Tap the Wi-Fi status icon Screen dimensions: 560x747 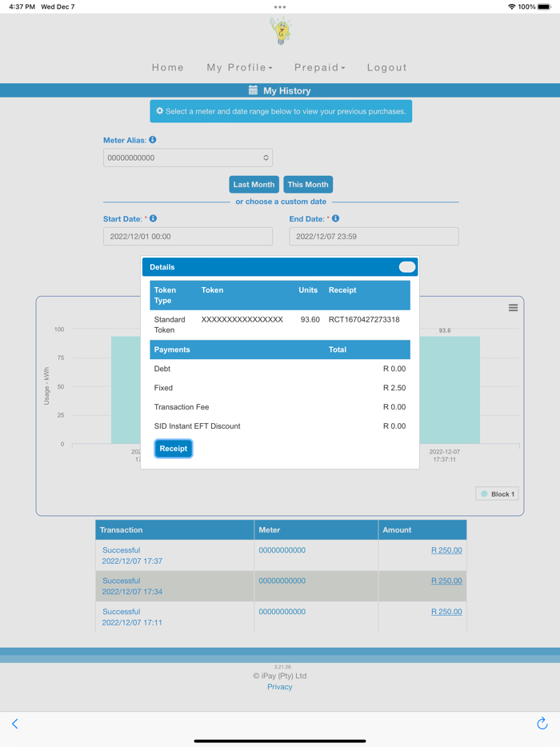[x=512, y=6]
